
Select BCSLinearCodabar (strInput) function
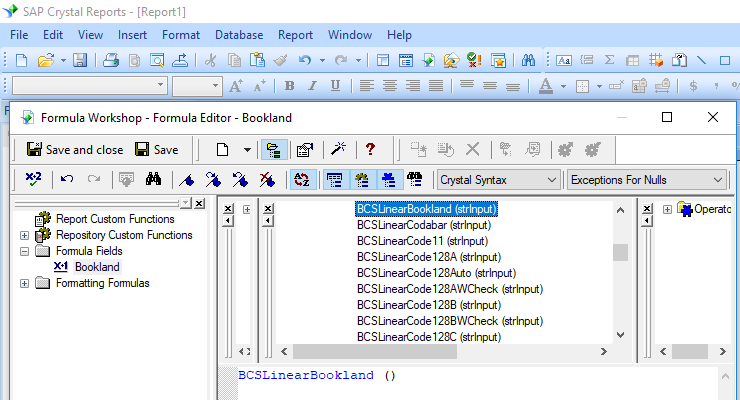[424, 225]
